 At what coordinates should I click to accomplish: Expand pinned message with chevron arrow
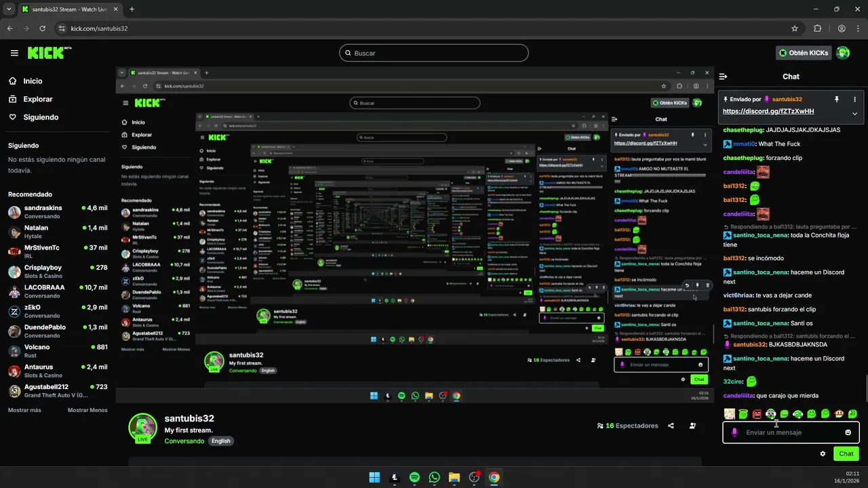tap(854, 113)
